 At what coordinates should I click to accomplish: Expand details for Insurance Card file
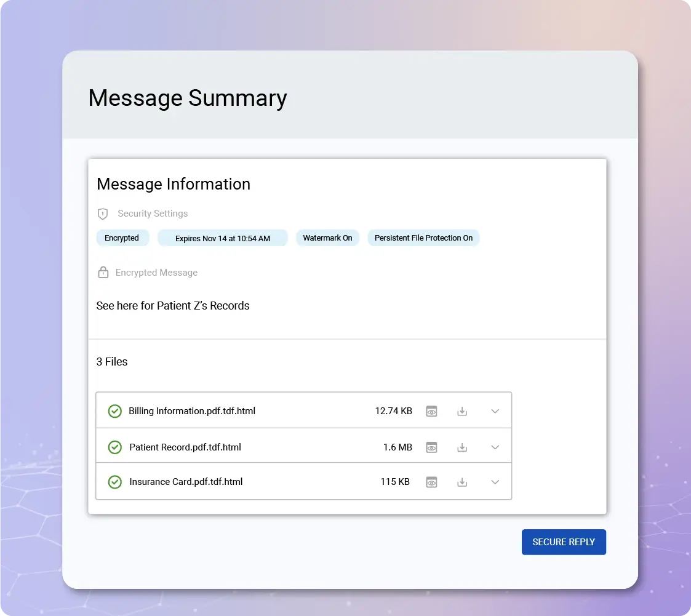495,482
